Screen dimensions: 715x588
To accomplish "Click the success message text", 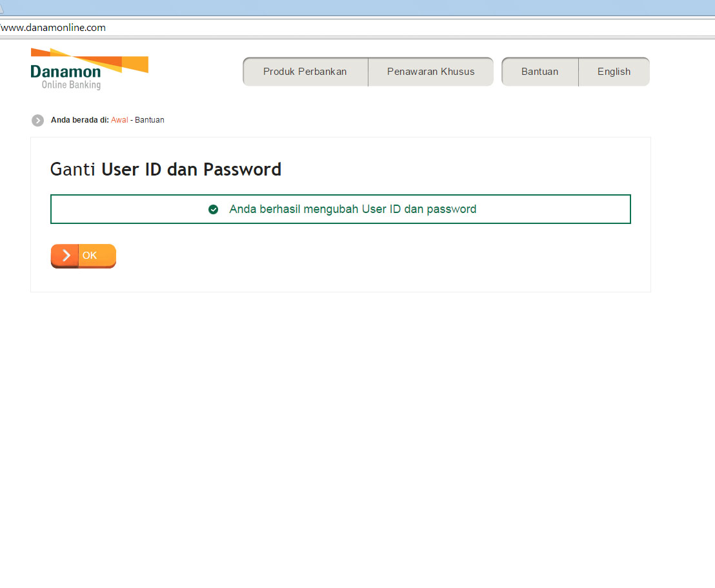I will pyautogui.click(x=352, y=209).
